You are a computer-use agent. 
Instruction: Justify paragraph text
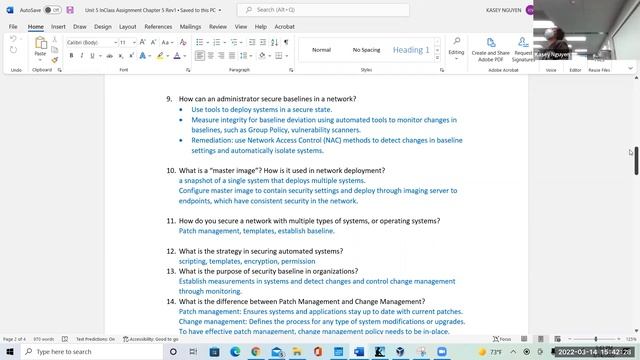pyautogui.click(x=232, y=56)
